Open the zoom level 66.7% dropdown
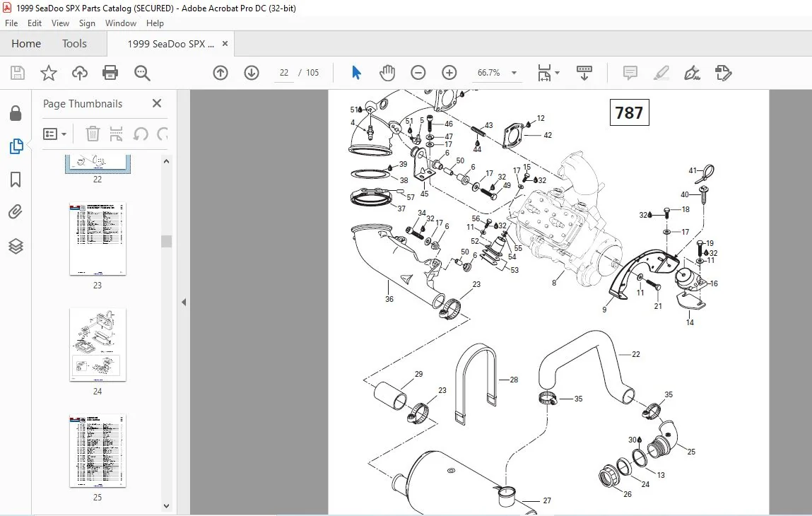The image size is (812, 516). pyautogui.click(x=514, y=73)
